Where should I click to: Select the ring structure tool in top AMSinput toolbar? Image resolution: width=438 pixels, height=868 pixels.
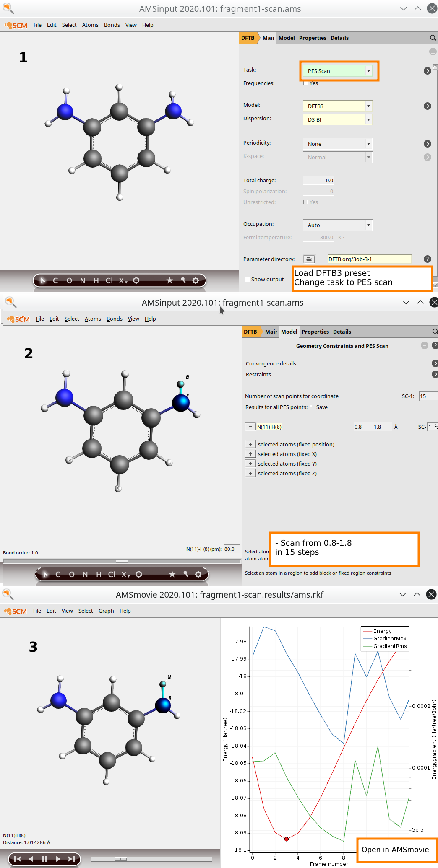pos(136,280)
